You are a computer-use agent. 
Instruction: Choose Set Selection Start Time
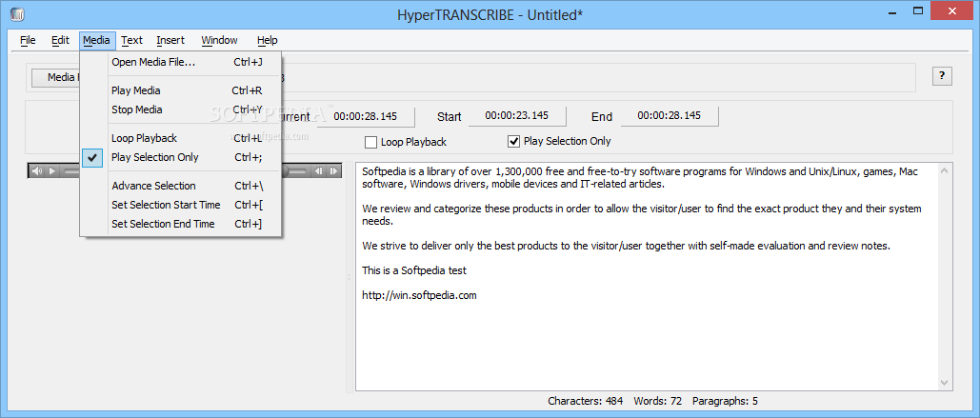[181, 205]
